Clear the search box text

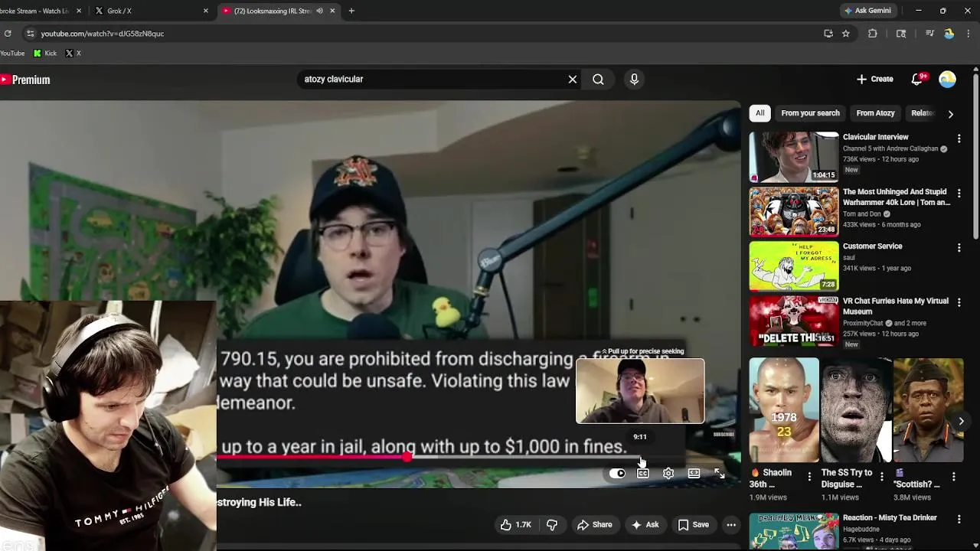[x=572, y=80]
